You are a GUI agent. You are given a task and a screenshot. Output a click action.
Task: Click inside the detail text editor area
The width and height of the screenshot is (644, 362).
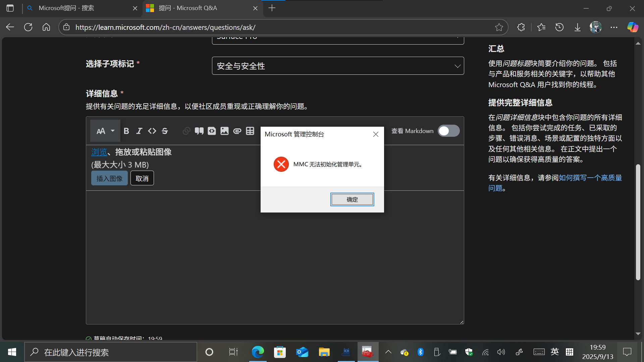(x=275, y=257)
